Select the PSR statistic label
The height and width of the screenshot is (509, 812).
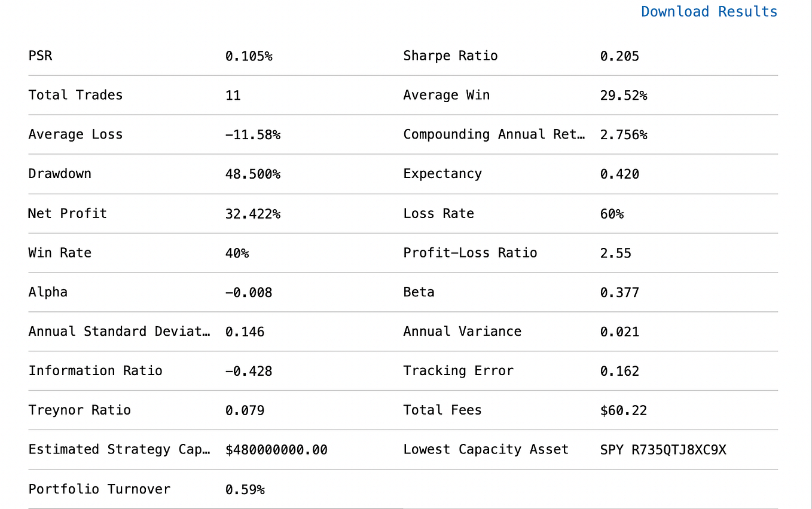[x=39, y=56]
